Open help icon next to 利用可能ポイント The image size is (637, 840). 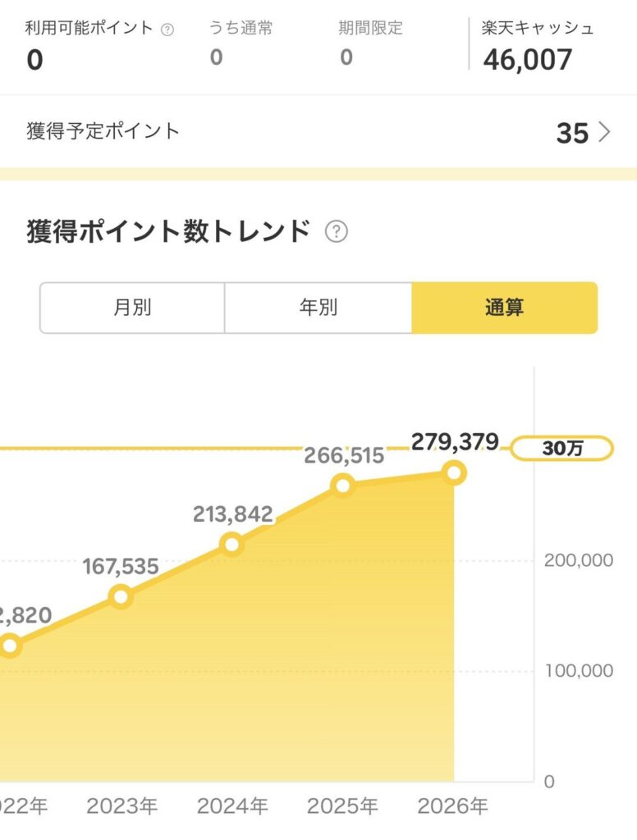pos(167,30)
